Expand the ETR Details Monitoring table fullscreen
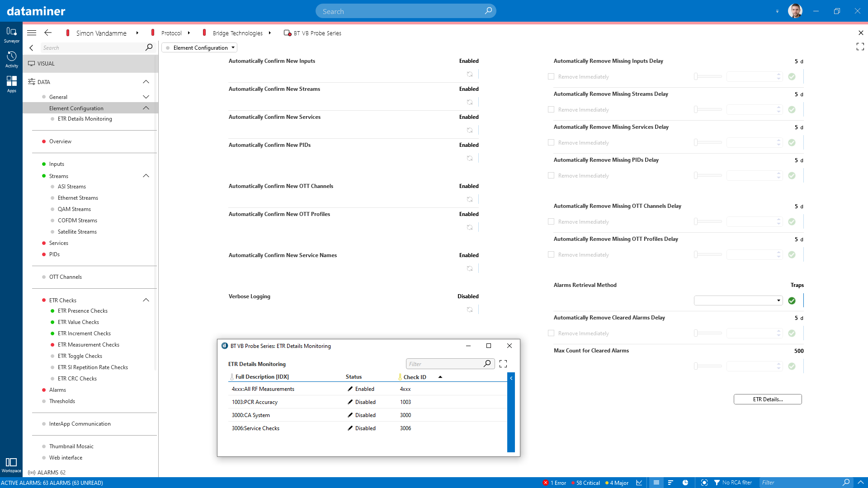Viewport: 868px width, 488px height. pos(503,364)
